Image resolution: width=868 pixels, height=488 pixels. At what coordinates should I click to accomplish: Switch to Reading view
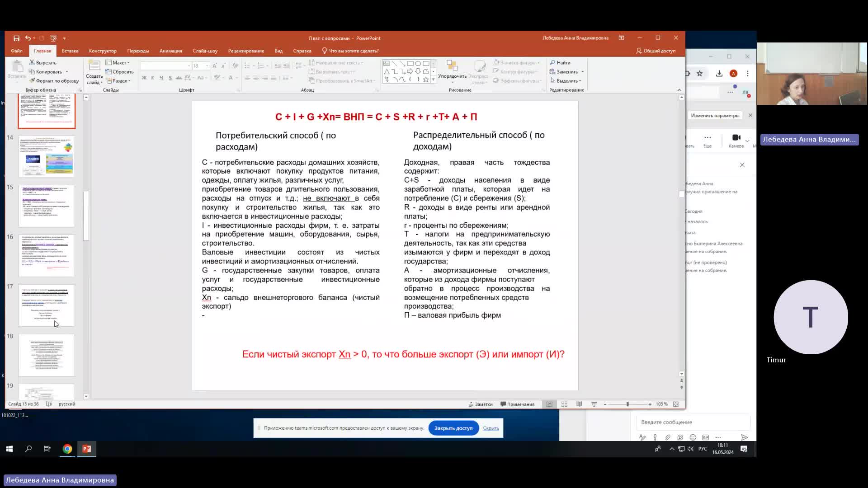click(x=579, y=404)
